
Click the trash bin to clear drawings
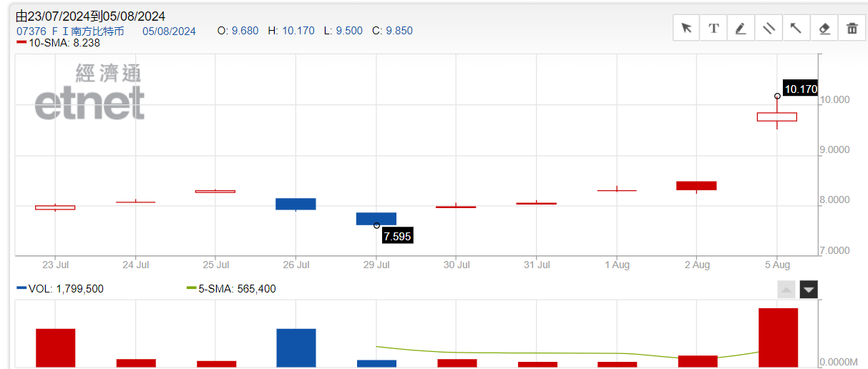click(x=852, y=29)
